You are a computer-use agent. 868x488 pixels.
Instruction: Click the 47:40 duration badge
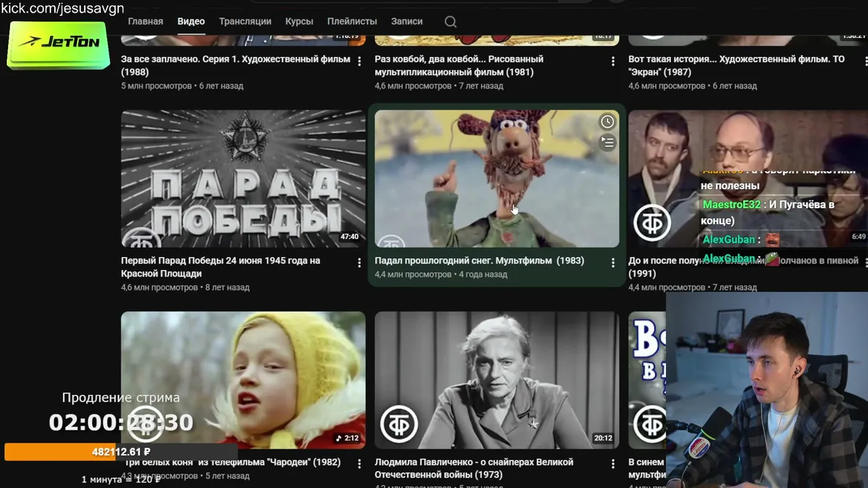349,237
